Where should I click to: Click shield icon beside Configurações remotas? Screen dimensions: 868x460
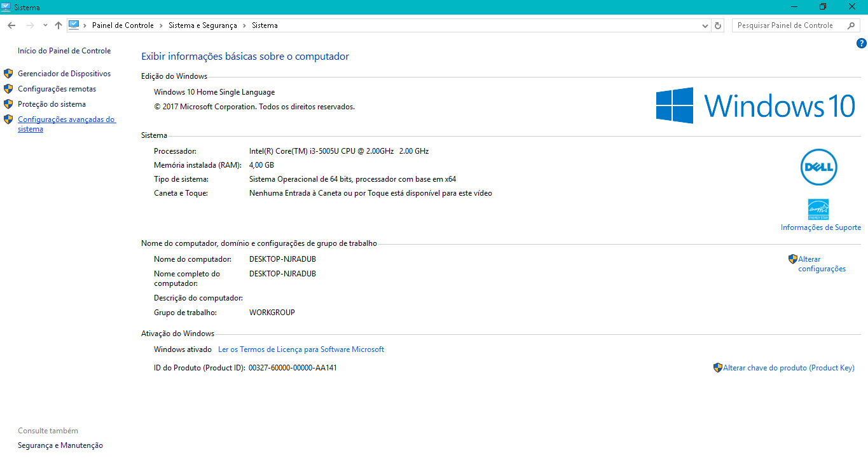tap(8, 89)
